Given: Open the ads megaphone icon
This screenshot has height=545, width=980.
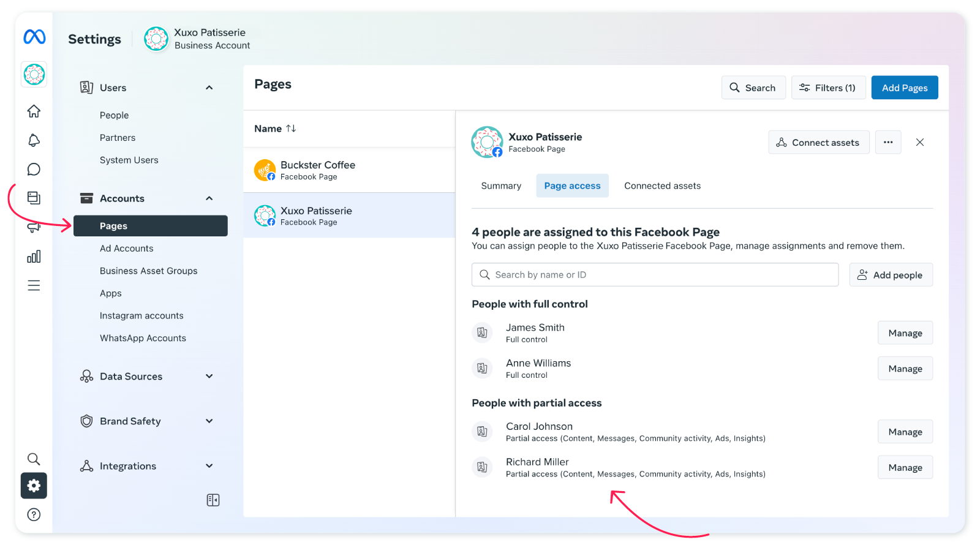Looking at the screenshot, I should (x=34, y=227).
